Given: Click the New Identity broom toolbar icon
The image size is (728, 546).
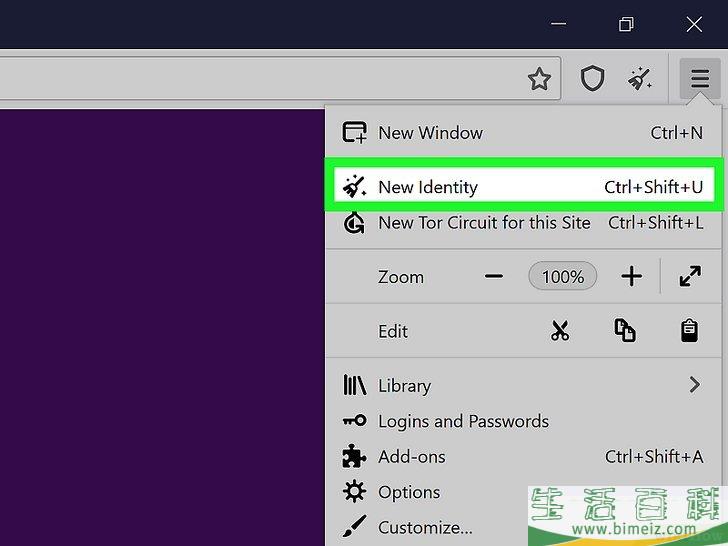Looking at the screenshot, I should point(639,78).
